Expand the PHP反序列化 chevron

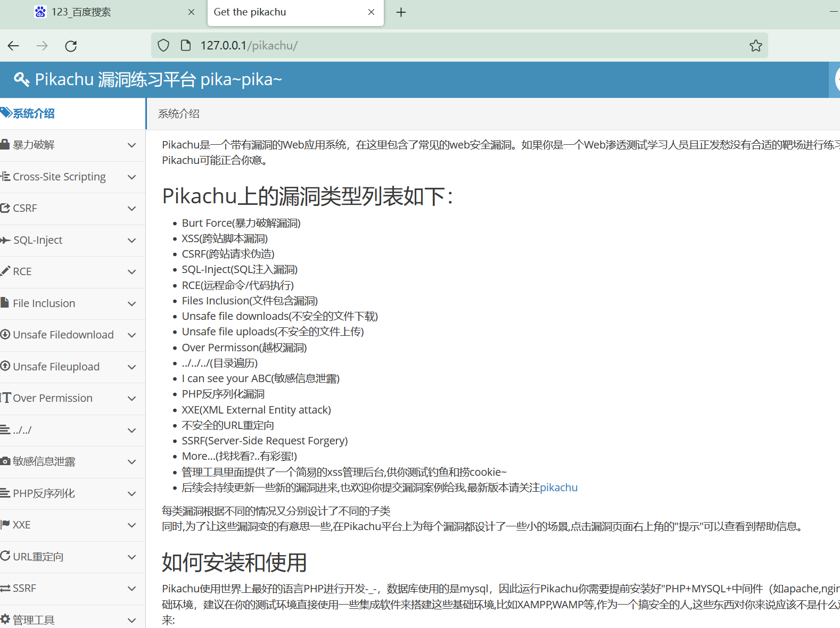pyautogui.click(x=132, y=494)
